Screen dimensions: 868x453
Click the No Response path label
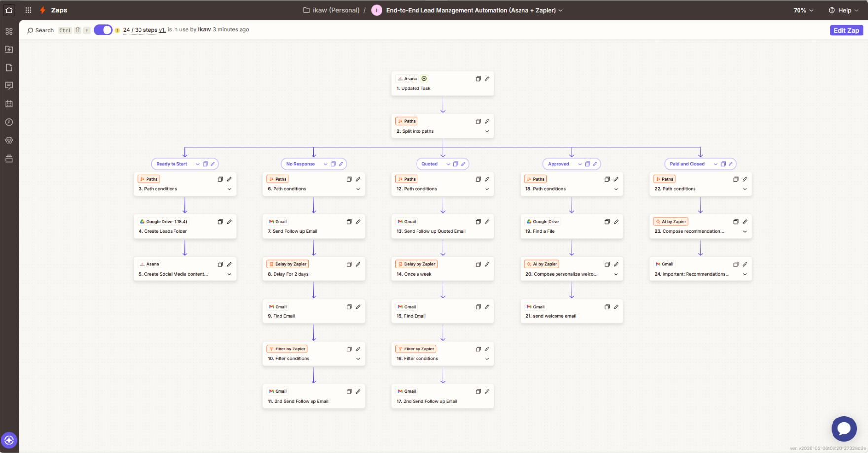point(301,164)
